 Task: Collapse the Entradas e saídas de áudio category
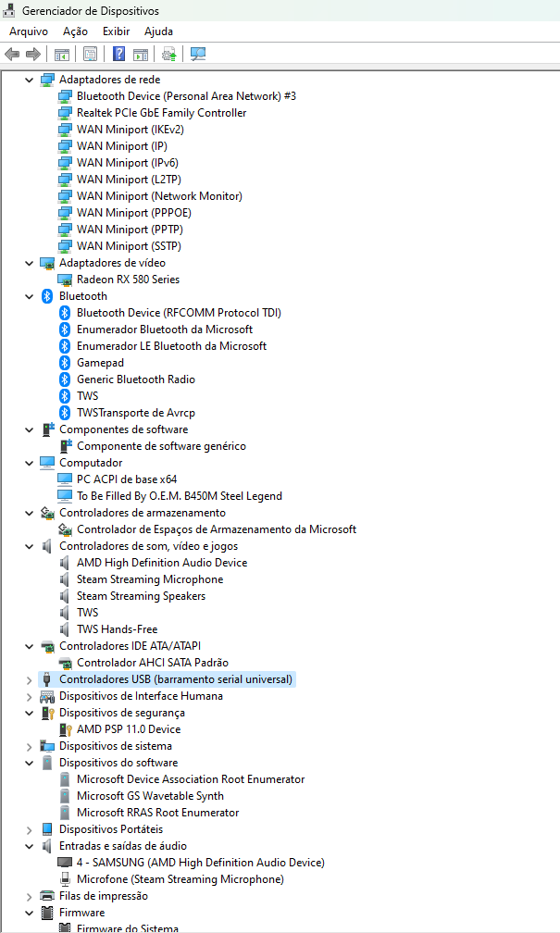(30, 846)
